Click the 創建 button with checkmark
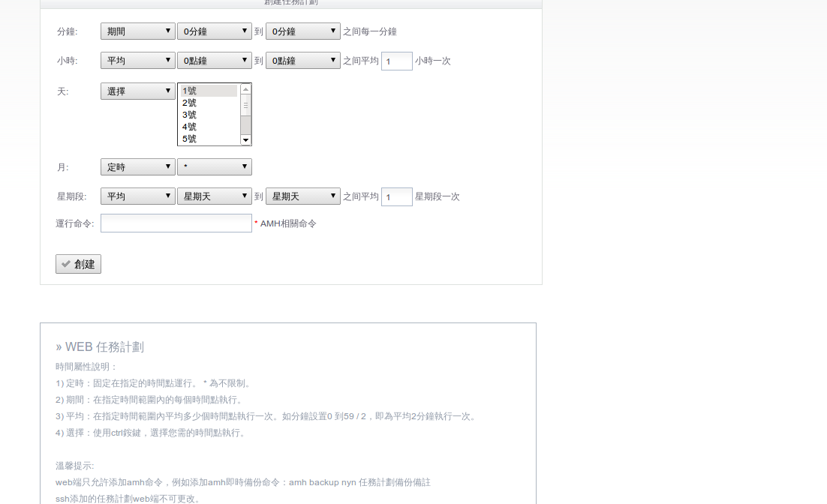Viewport: 827px width, 504px height. click(78, 264)
